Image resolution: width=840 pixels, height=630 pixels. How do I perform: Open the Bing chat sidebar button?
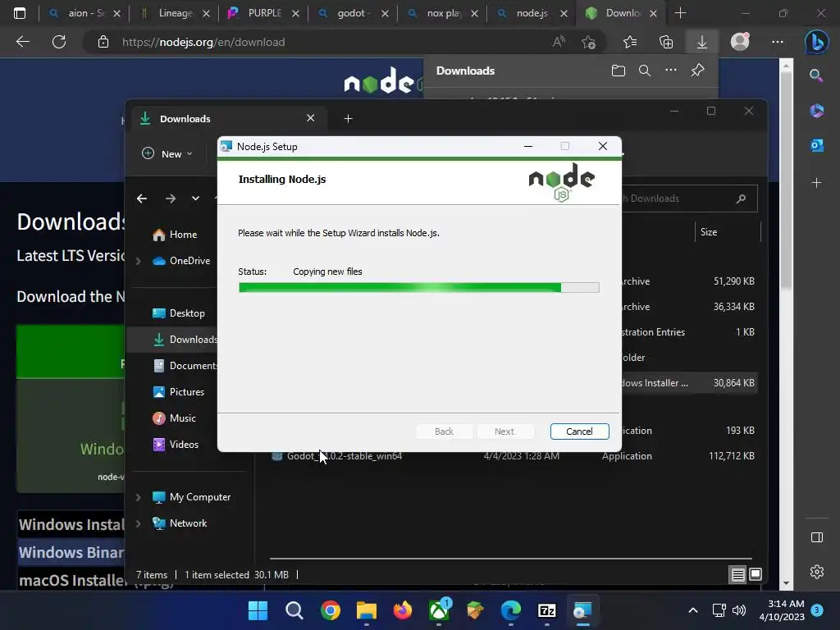pyautogui.click(x=816, y=42)
